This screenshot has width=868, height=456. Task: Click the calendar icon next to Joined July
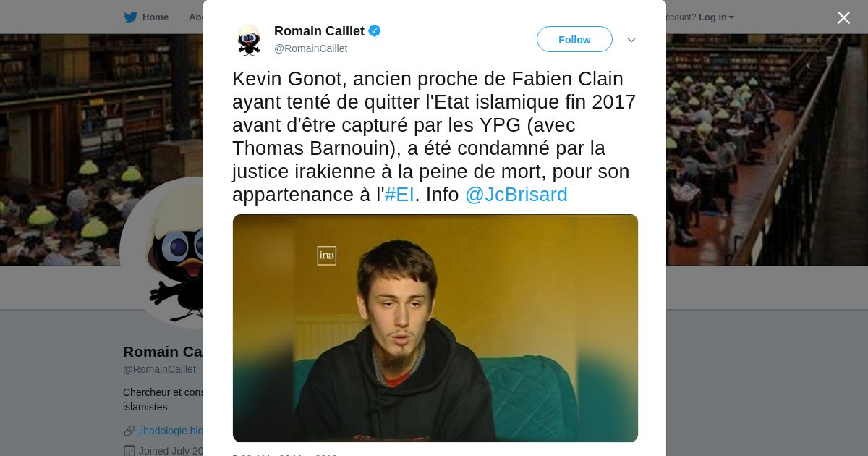[x=129, y=451]
